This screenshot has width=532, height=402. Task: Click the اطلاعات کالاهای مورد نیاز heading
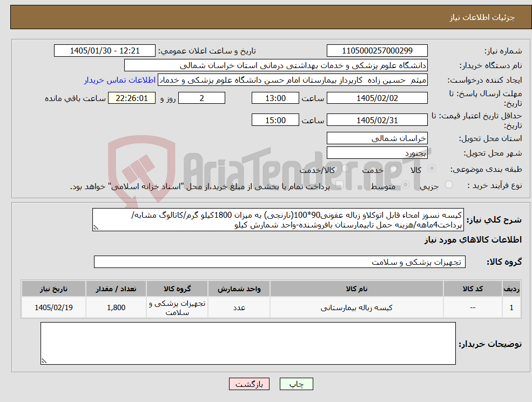[x=473, y=240]
